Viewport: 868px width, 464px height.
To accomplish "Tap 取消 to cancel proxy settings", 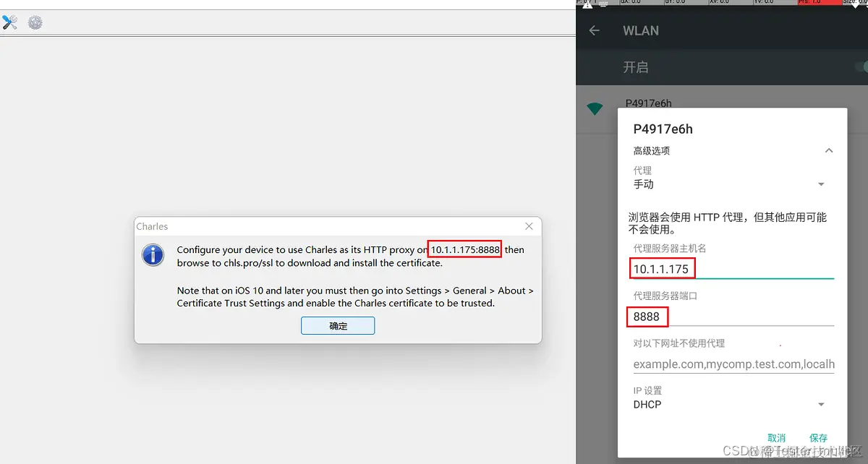I will [x=777, y=438].
